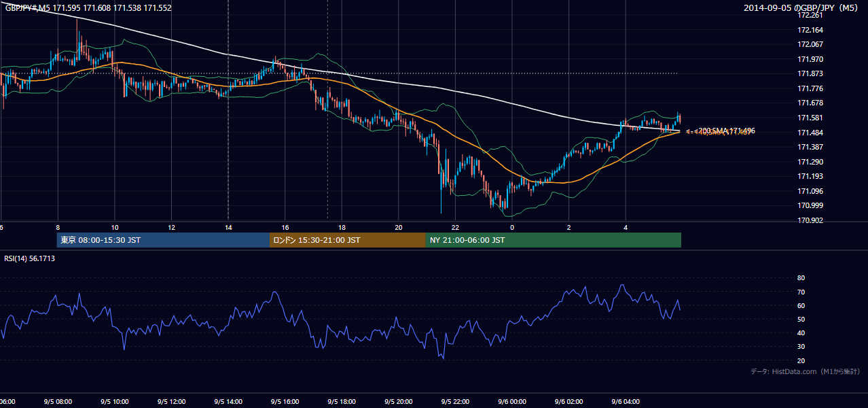Click the 9/5 18:00 date label
The height and width of the screenshot is (408, 868).
click(342, 401)
